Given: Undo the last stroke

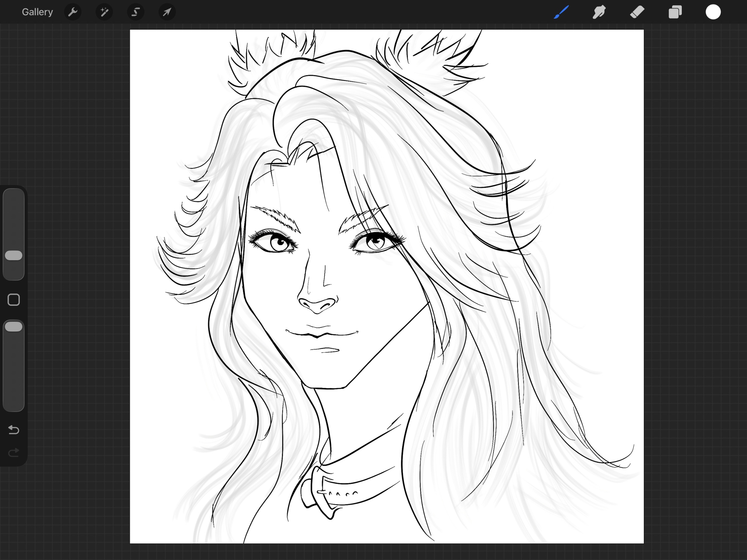Looking at the screenshot, I should coord(14,430).
